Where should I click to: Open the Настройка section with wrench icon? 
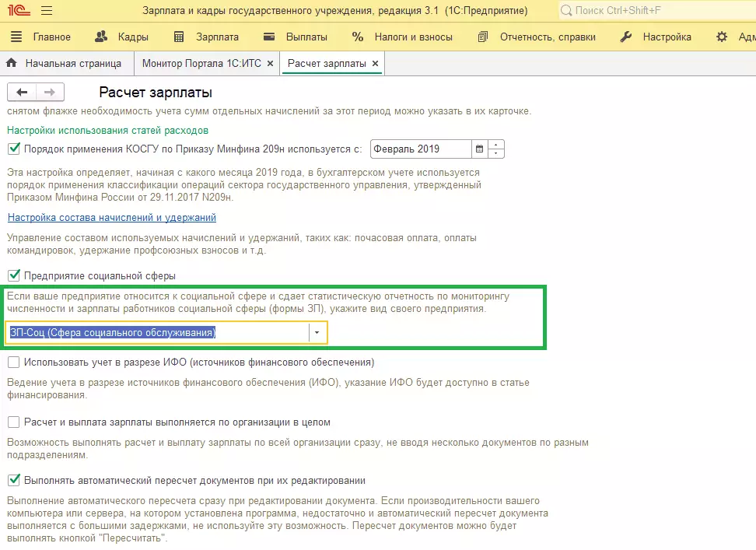click(656, 37)
